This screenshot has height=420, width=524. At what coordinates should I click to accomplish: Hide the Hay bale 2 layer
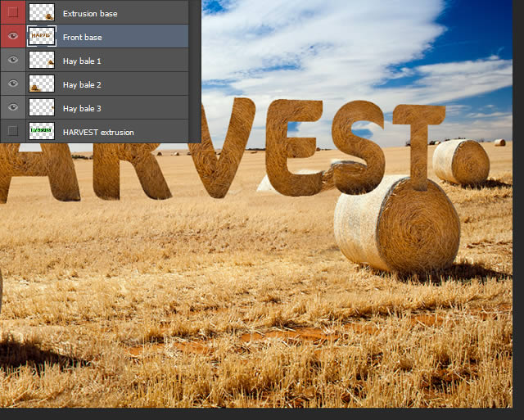(x=13, y=84)
